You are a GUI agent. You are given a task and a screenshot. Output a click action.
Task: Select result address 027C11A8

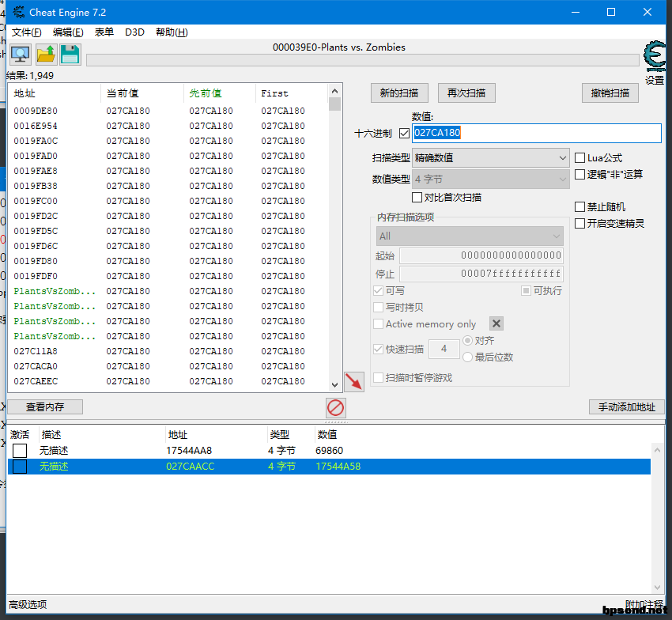tap(36, 351)
